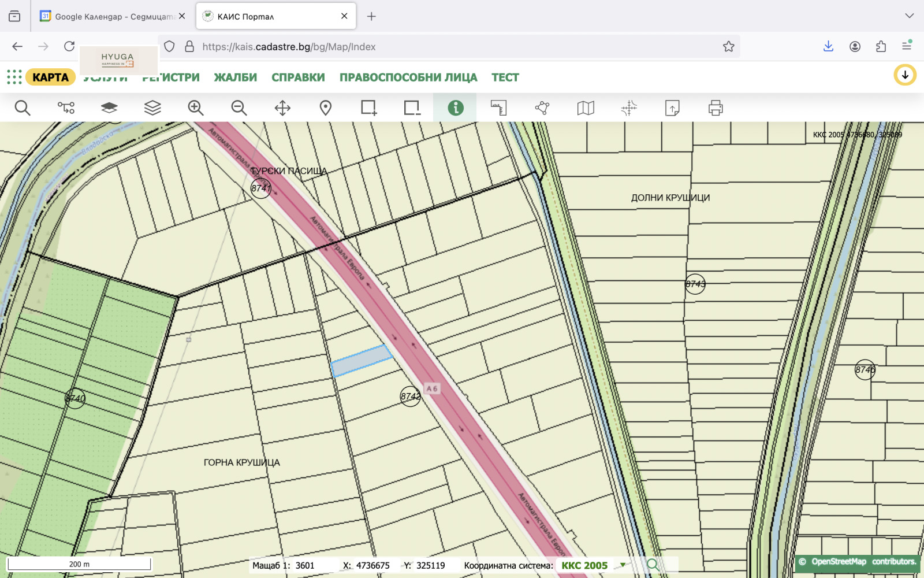The width and height of the screenshot is (924, 578).
Task: Expand the KKC 2005 coordinate system dropdown
Action: point(623,565)
